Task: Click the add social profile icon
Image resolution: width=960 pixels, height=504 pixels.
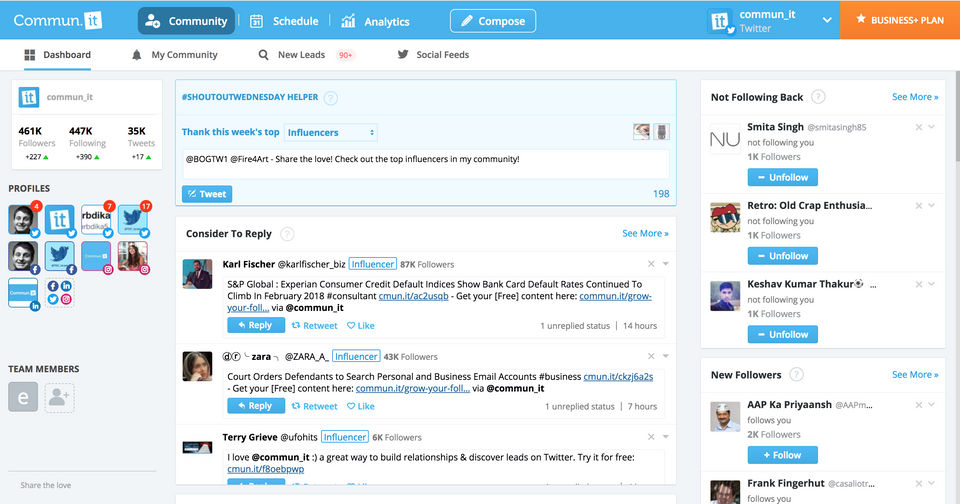Action: [x=59, y=293]
